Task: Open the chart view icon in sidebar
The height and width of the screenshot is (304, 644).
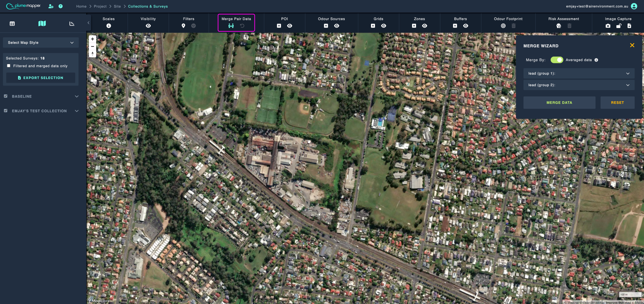Action: coord(72,24)
